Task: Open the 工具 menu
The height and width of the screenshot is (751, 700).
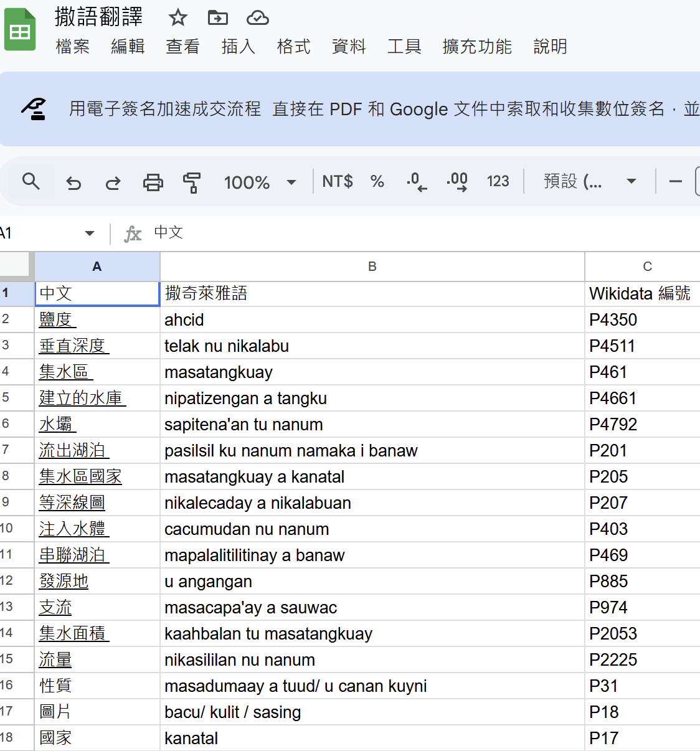Action: pyautogui.click(x=404, y=47)
